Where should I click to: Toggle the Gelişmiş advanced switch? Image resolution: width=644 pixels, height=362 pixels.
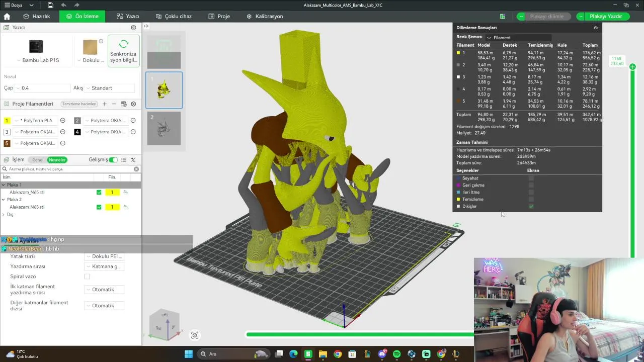point(113,160)
